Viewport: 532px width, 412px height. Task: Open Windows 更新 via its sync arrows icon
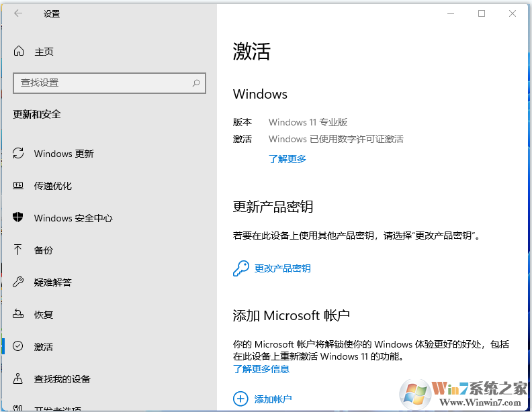tap(19, 154)
